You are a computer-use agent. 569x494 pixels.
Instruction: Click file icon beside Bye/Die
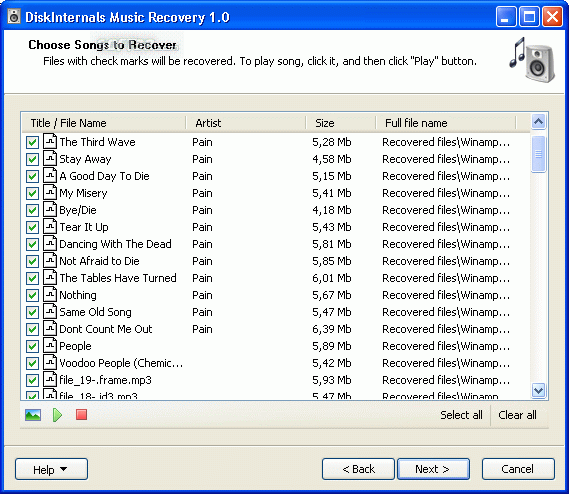click(x=50, y=209)
